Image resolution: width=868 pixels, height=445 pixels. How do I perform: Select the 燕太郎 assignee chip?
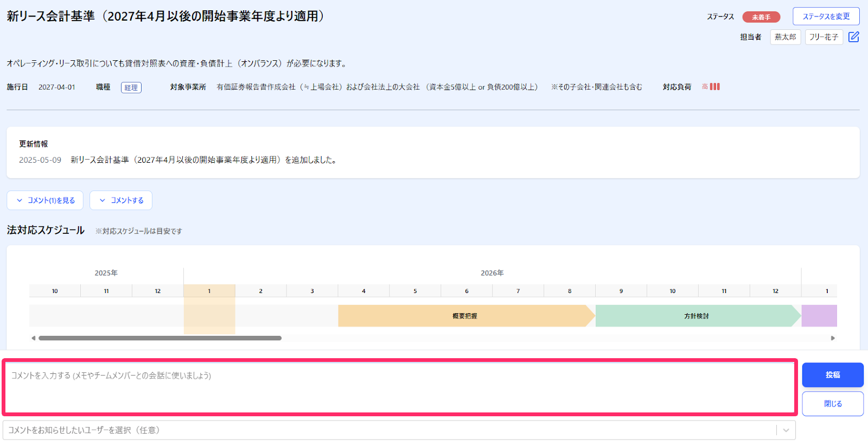785,37
